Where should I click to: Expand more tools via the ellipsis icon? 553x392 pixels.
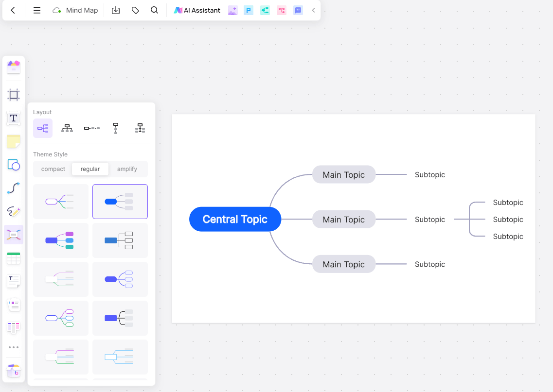(x=13, y=346)
